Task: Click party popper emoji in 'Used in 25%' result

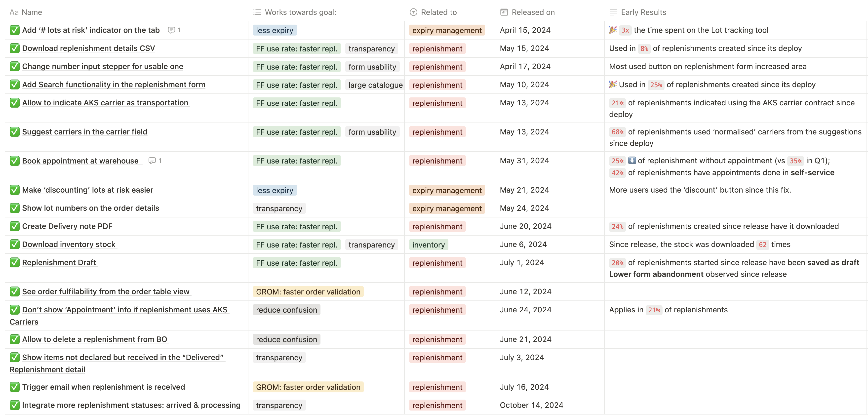Action: pyautogui.click(x=613, y=84)
